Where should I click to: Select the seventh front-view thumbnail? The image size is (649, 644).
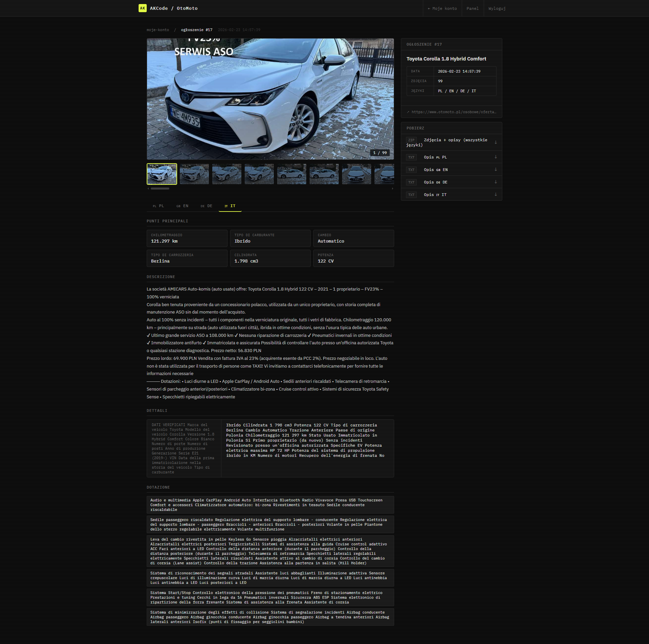click(357, 174)
